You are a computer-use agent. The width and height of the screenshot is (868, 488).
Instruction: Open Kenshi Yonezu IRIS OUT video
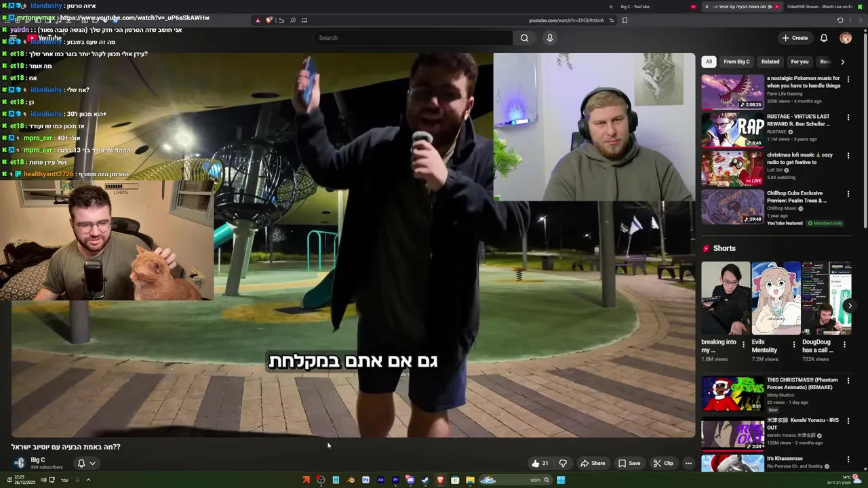732,434
